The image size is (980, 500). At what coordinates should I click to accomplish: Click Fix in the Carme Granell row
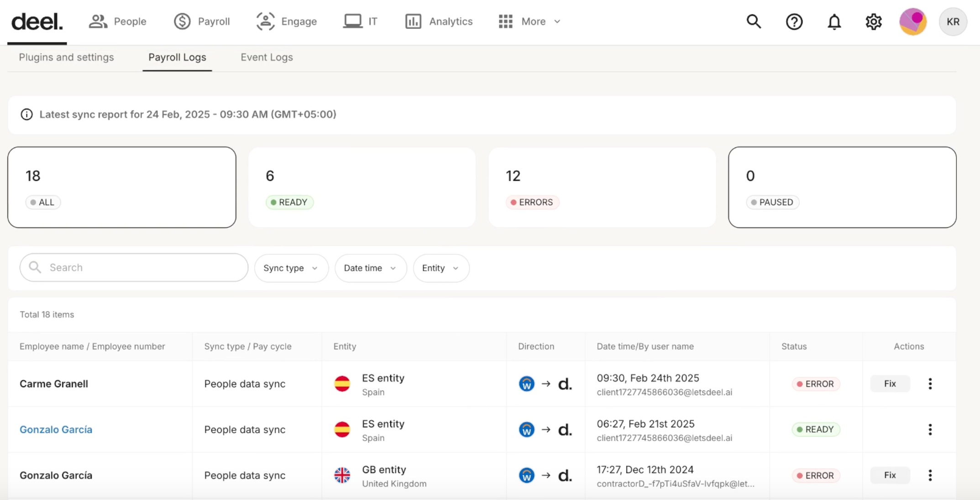pos(890,384)
